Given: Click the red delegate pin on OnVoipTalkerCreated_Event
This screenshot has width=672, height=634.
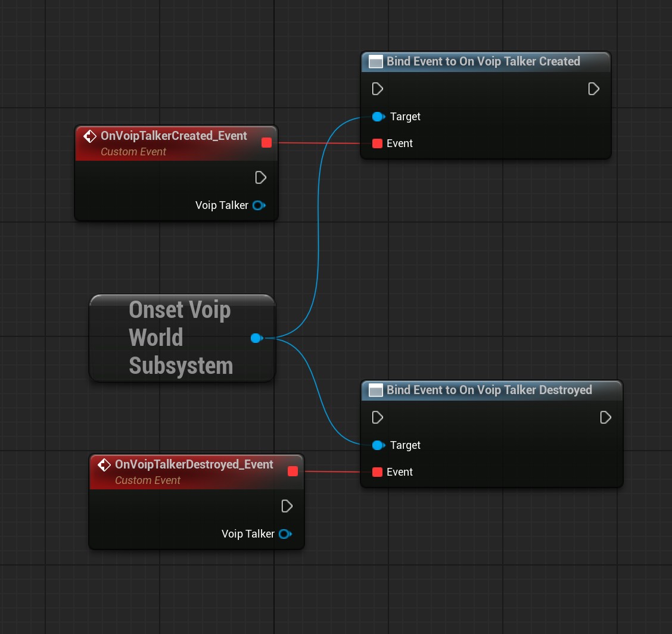Looking at the screenshot, I should [x=266, y=143].
